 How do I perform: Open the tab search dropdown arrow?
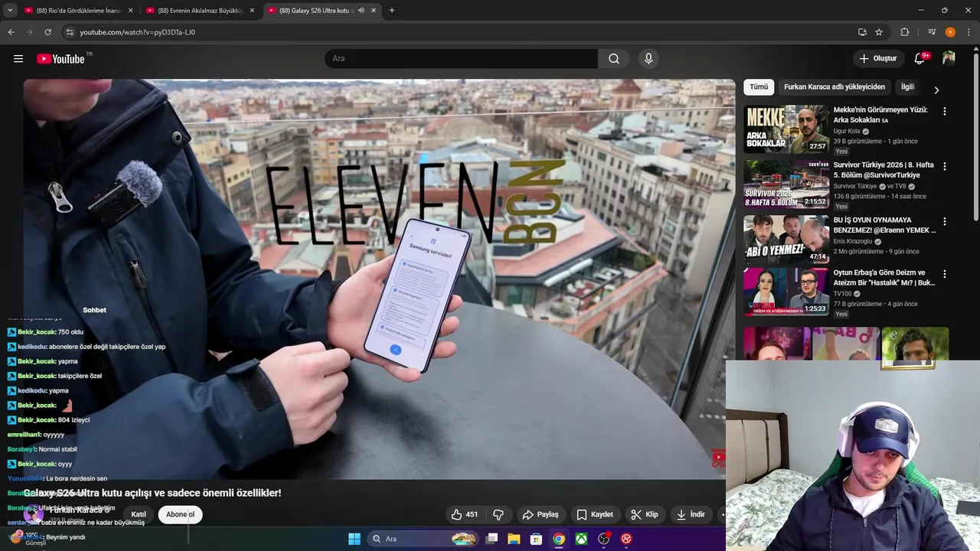10,11
